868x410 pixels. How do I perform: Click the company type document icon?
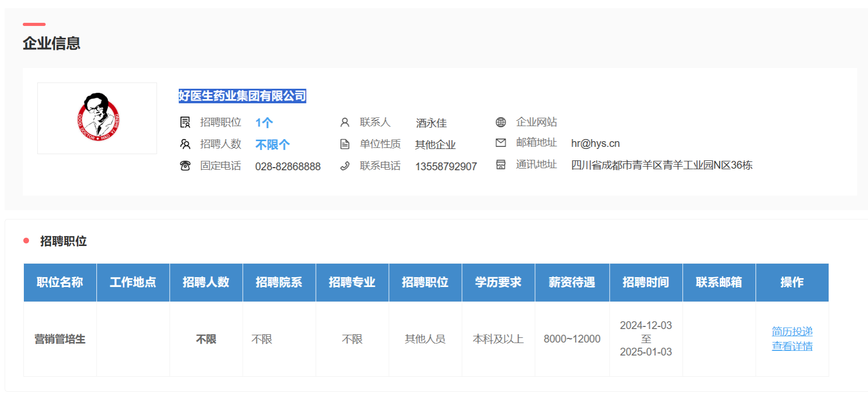pos(345,144)
